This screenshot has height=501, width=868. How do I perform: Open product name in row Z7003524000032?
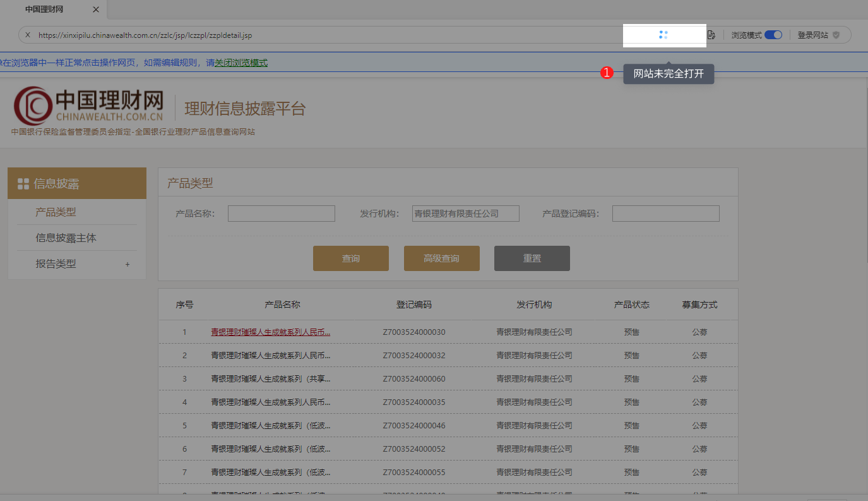coord(271,355)
